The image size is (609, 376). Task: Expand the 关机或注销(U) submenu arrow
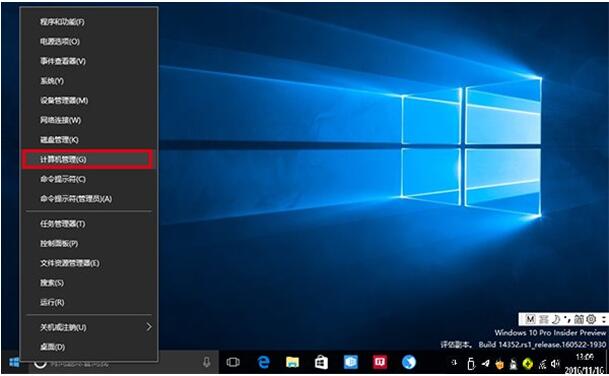pyautogui.click(x=149, y=327)
